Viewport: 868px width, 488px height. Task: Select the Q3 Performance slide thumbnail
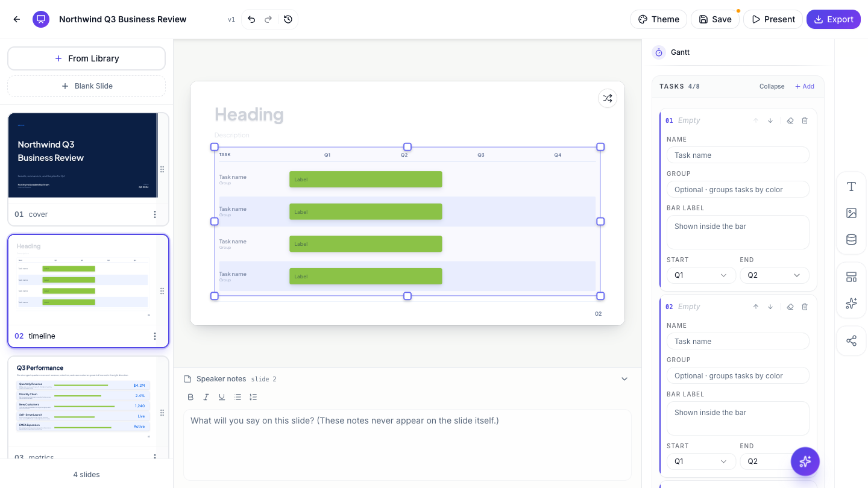coord(83,402)
